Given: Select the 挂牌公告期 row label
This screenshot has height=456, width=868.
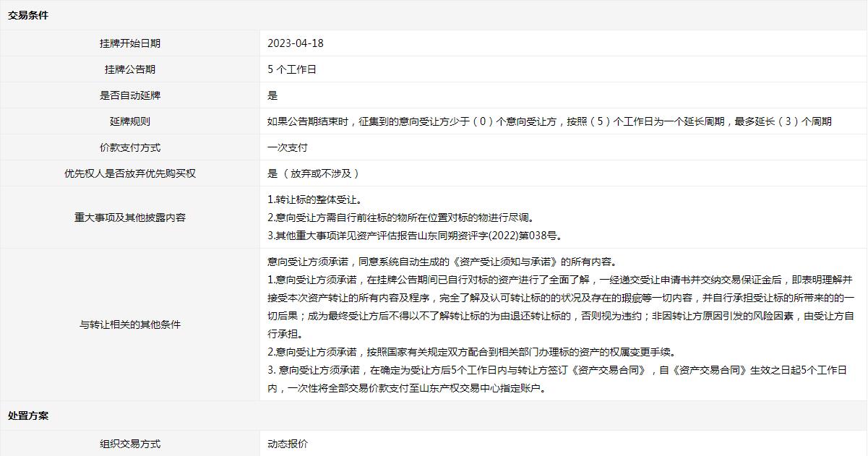Looking at the screenshot, I should click(x=130, y=69).
